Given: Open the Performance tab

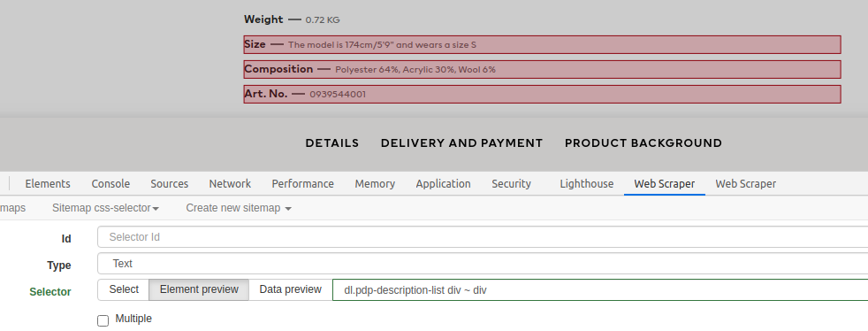Looking at the screenshot, I should coord(303,183).
